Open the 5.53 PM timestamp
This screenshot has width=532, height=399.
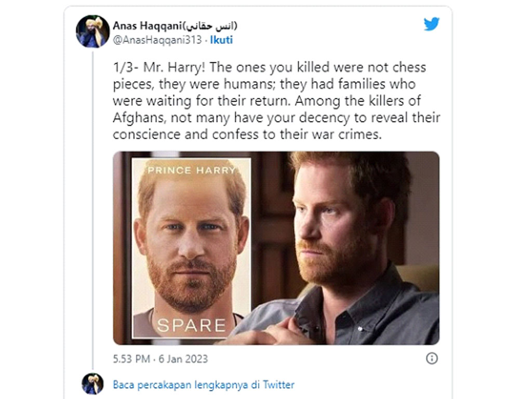coord(131,358)
